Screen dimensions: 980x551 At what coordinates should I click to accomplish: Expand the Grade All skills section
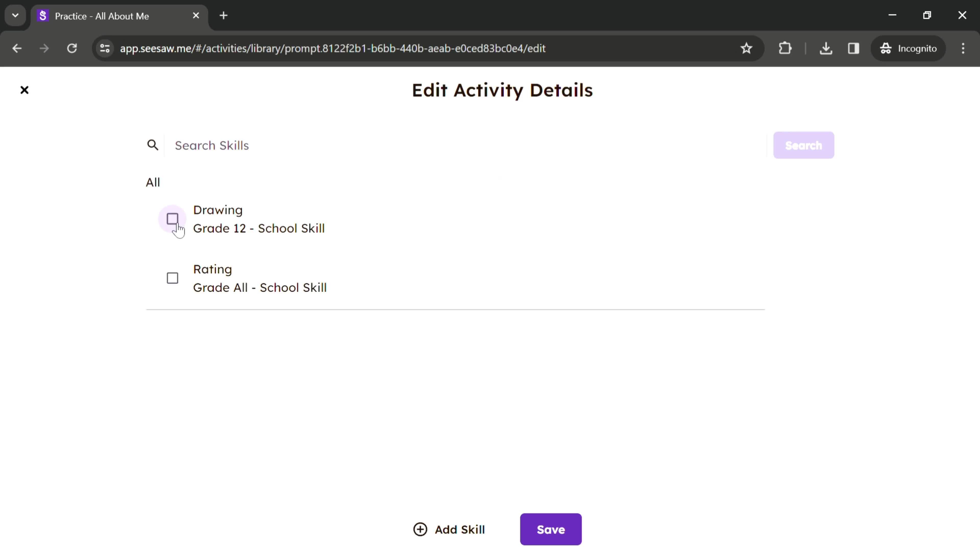[x=260, y=278]
